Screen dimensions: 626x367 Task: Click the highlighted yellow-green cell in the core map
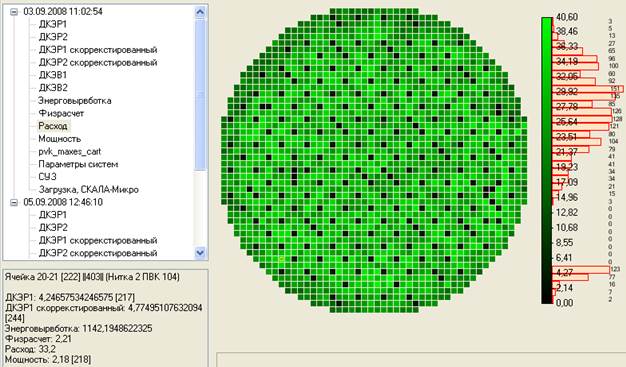click(281, 259)
